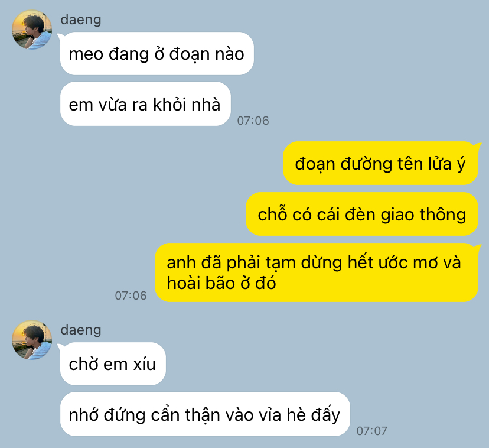
Task: Tap the lower 'daeng' sender name
Action: pyautogui.click(x=81, y=330)
